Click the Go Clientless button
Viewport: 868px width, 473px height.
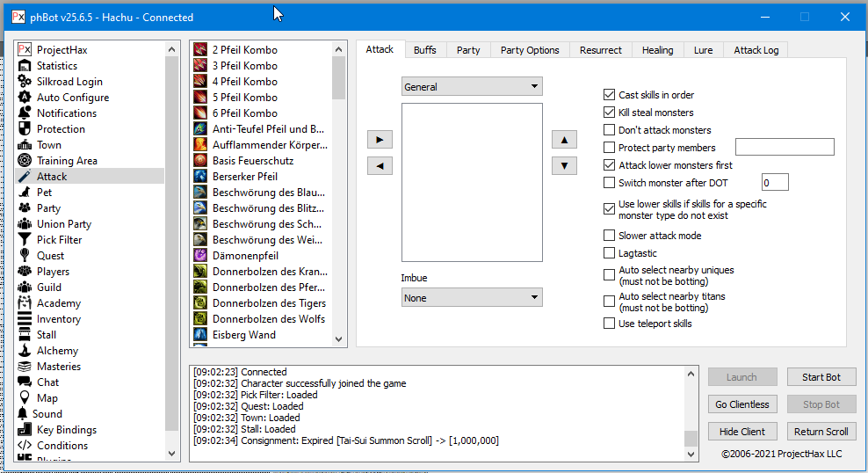(742, 404)
